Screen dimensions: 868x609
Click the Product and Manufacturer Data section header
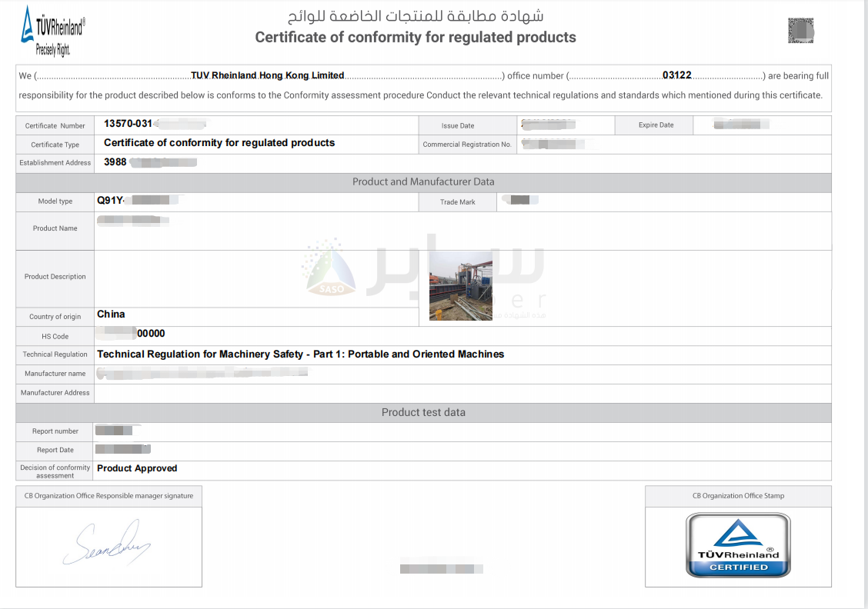click(x=423, y=182)
